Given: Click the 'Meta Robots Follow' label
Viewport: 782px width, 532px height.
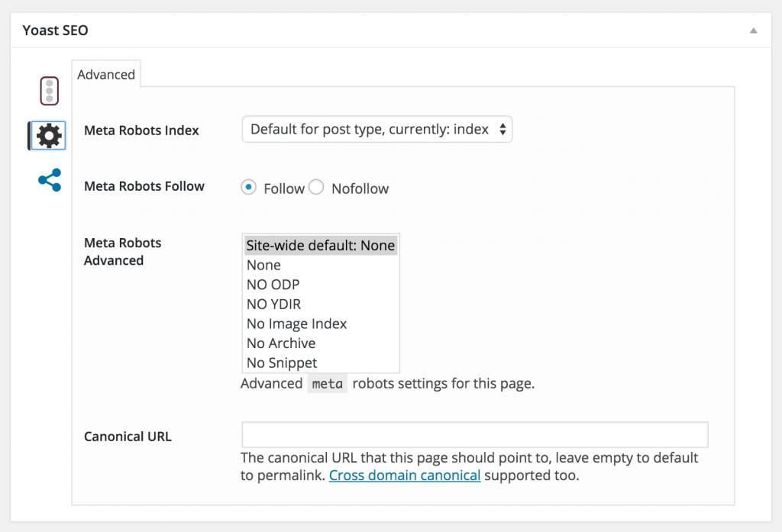Looking at the screenshot, I should [x=144, y=186].
